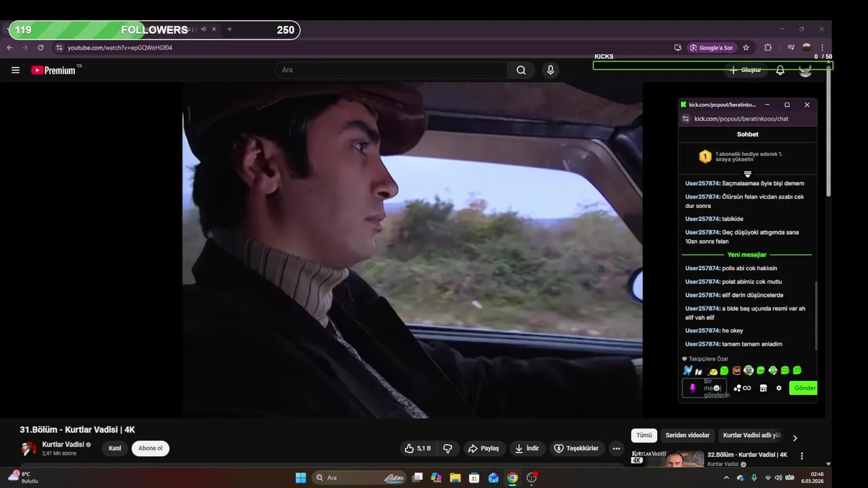Open site info icon in Kick popout
Viewport: 868px width, 488px height.
click(686, 119)
